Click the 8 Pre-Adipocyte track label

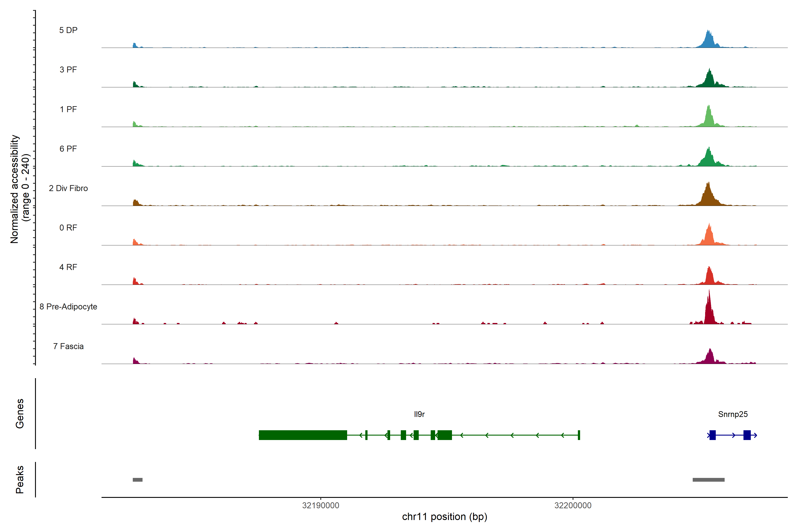[x=68, y=307]
